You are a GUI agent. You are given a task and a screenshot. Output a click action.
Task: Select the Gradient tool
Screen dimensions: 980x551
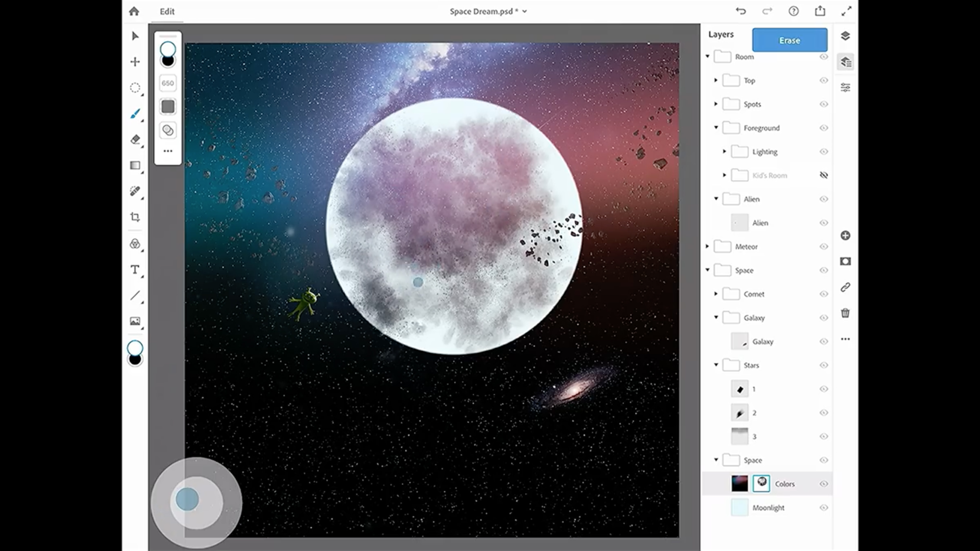(135, 165)
